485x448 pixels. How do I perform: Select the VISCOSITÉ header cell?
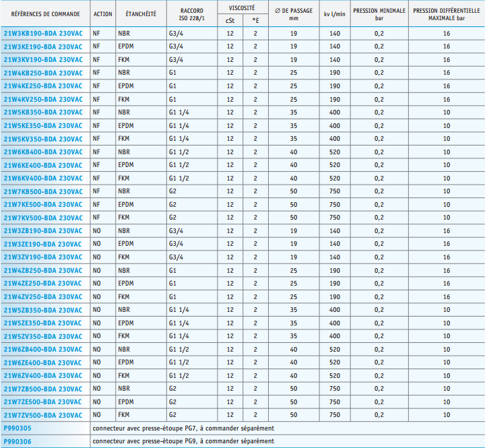pyautogui.click(x=242, y=6)
